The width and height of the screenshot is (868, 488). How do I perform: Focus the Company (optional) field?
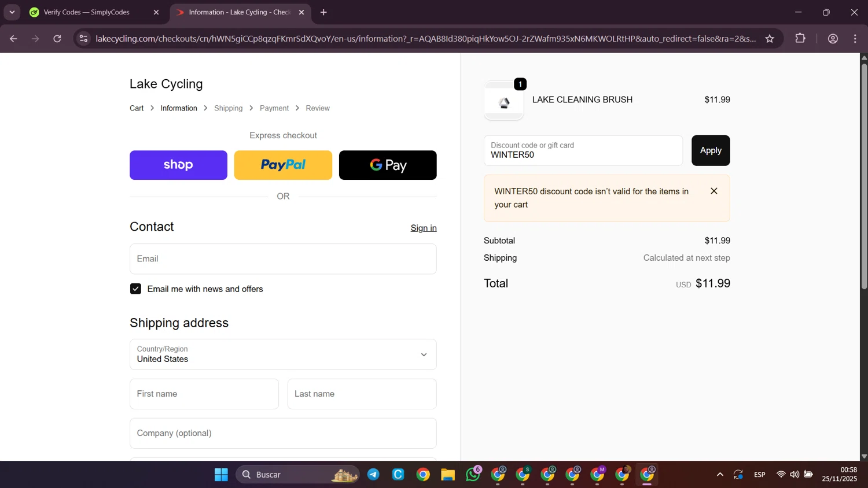(x=283, y=433)
